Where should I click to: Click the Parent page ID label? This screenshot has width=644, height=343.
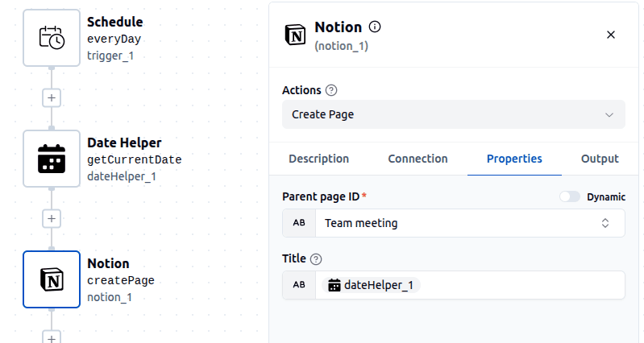point(321,197)
